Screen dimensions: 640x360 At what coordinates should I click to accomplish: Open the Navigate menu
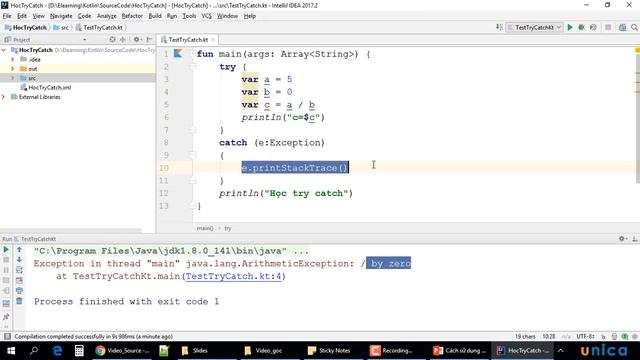click(x=61, y=16)
